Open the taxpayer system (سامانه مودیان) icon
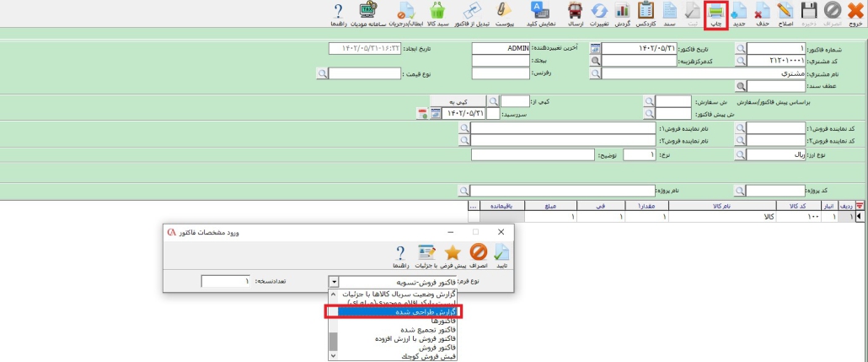The width and height of the screenshot is (868, 362). coord(368,13)
